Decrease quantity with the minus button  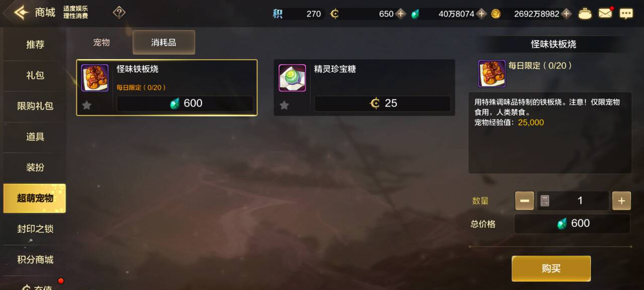(x=524, y=201)
